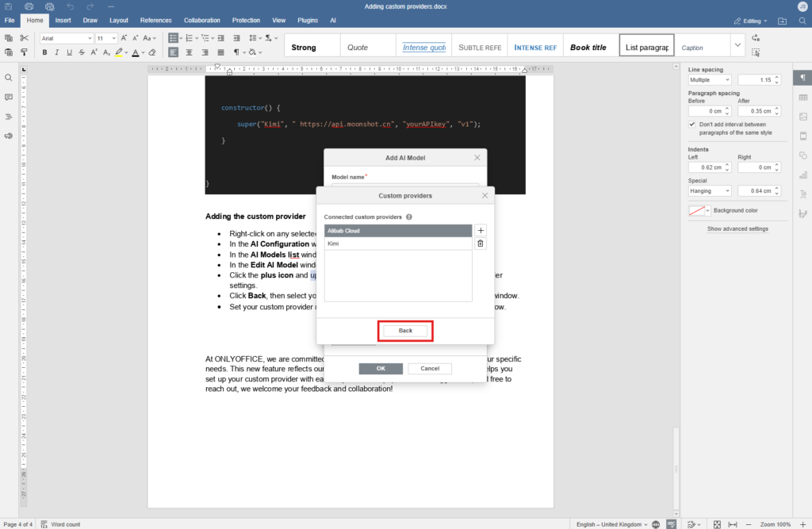This screenshot has width=812, height=529.
Task: Open Chart settings in the right sidebar
Action: pyautogui.click(x=802, y=174)
